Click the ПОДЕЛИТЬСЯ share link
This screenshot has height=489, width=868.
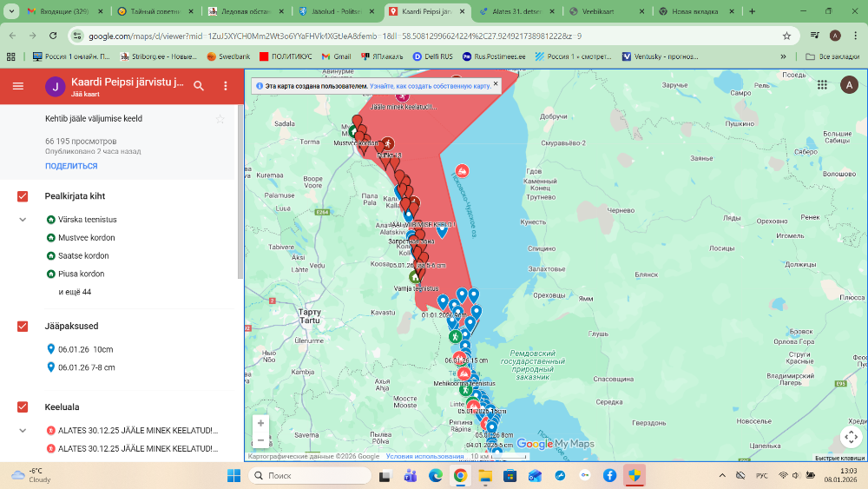pyautogui.click(x=71, y=166)
